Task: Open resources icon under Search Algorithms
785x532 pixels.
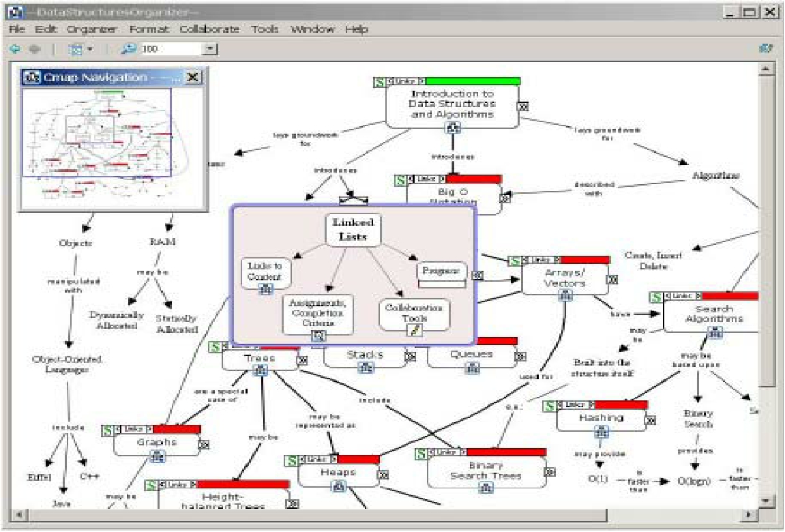Action: (715, 332)
